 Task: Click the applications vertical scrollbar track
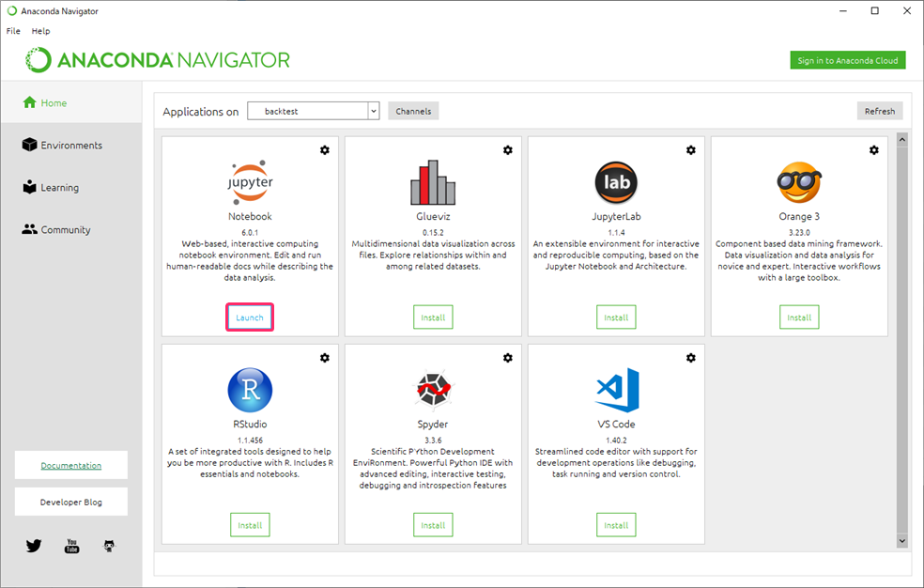(902, 342)
